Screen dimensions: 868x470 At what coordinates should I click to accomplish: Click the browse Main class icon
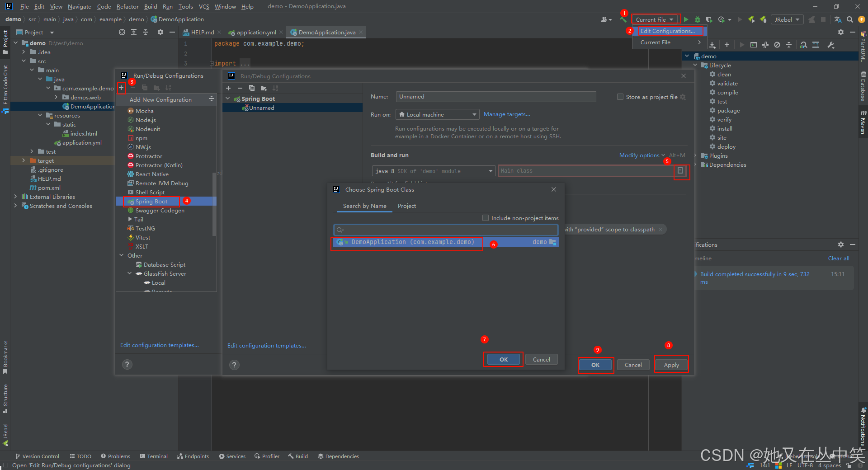click(x=680, y=171)
